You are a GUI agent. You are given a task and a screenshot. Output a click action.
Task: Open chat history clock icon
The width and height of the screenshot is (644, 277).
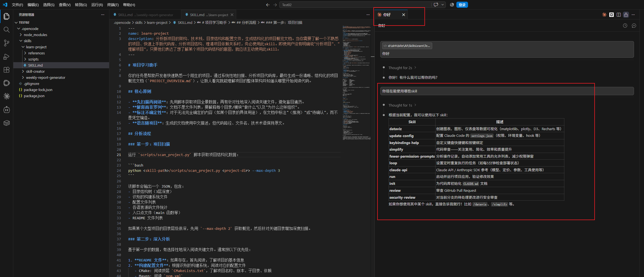click(625, 26)
